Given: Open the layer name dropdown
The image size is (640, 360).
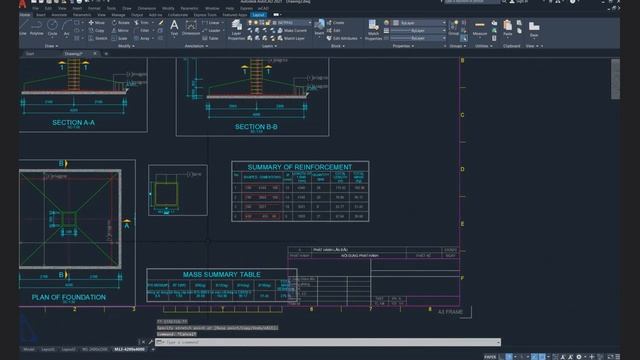Looking at the screenshot, I should 291,23.
